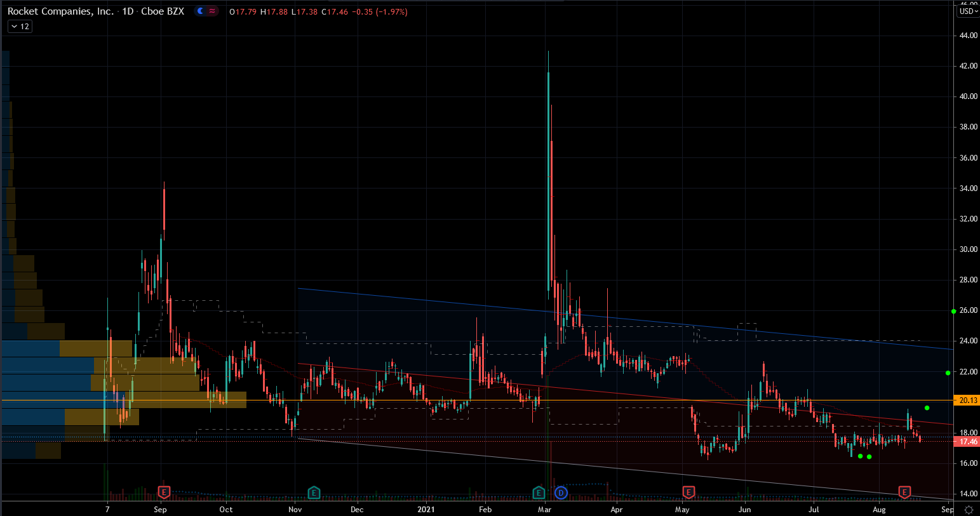Open the USD currency dropdown

(967, 11)
